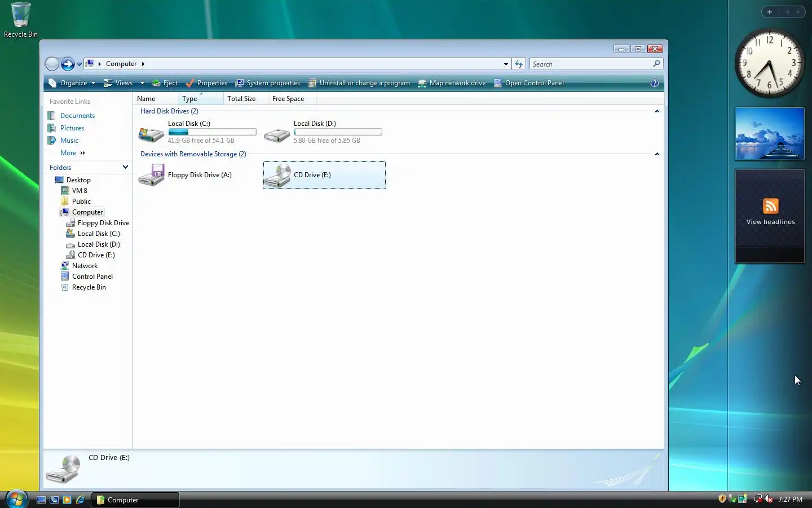Click Map network drive
812x508 pixels.
[x=452, y=83]
